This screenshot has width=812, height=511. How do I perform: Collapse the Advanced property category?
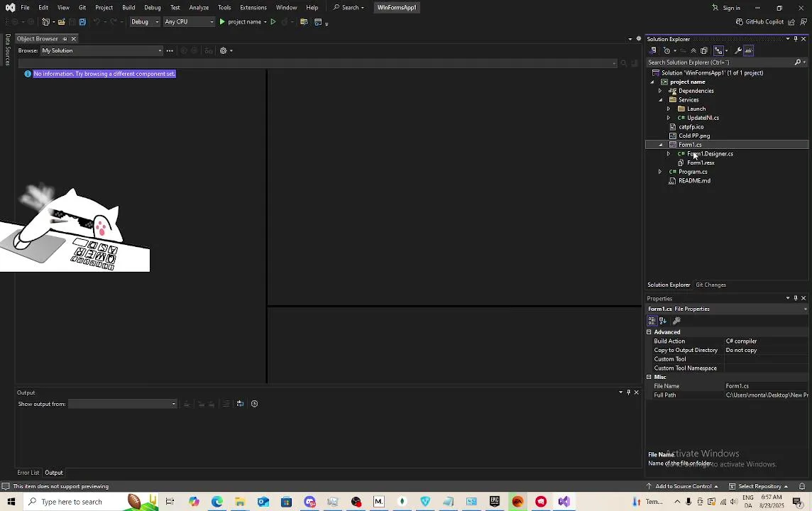click(x=649, y=332)
